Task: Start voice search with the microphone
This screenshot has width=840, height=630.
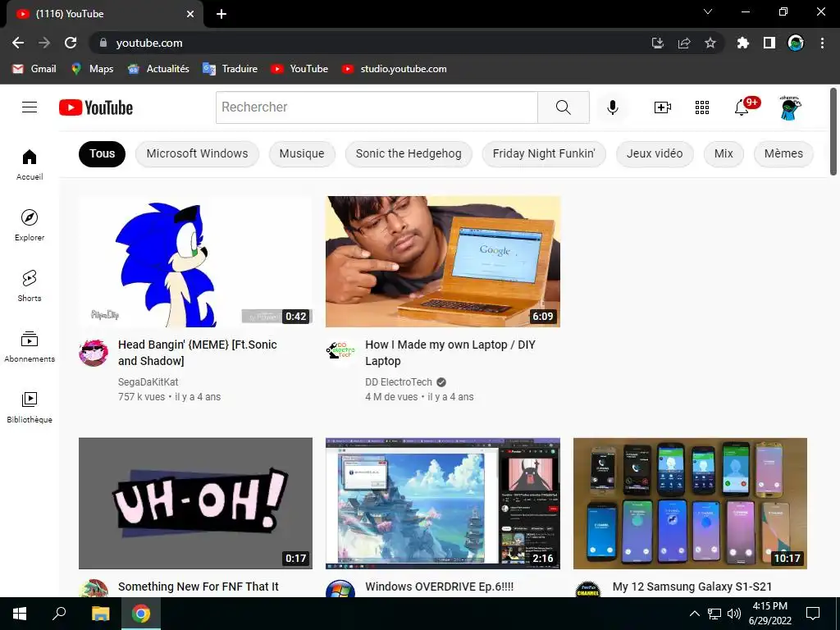Action: click(x=612, y=107)
